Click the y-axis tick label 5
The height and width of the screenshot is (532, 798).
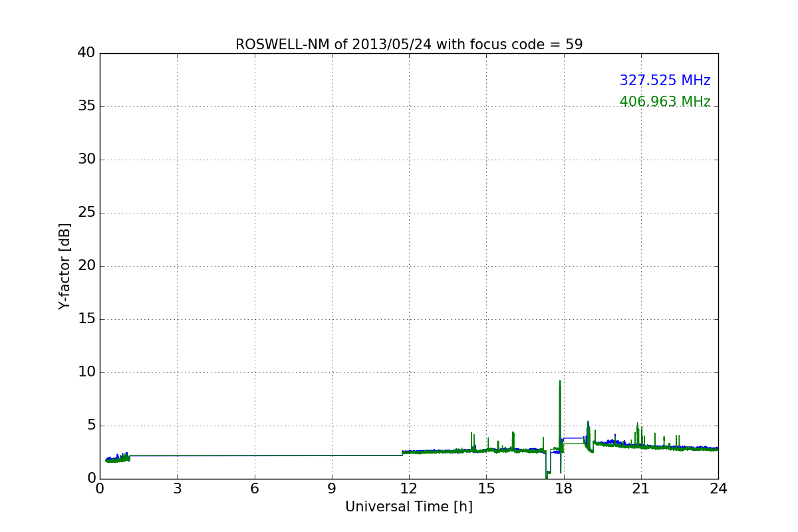(91, 426)
